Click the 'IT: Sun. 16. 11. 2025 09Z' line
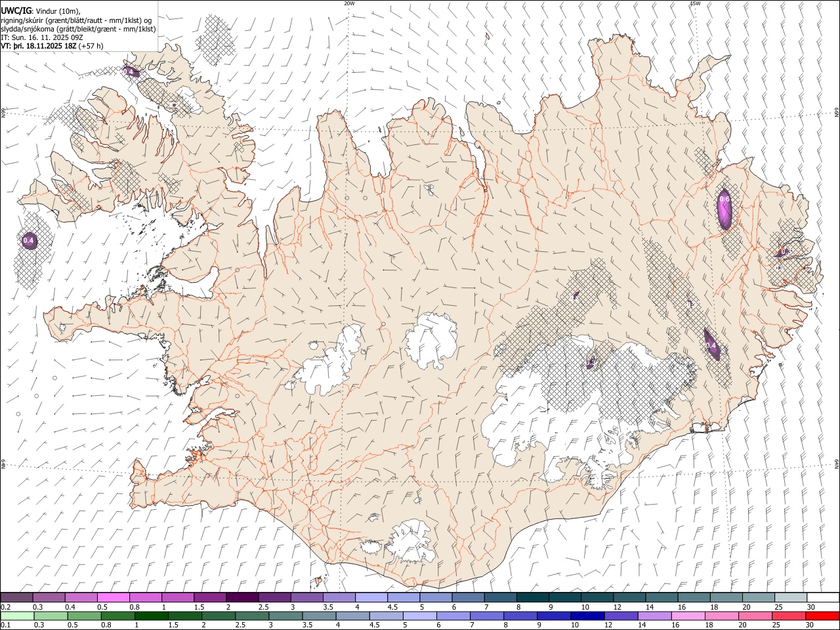This screenshot has height=630, width=840. [41, 37]
